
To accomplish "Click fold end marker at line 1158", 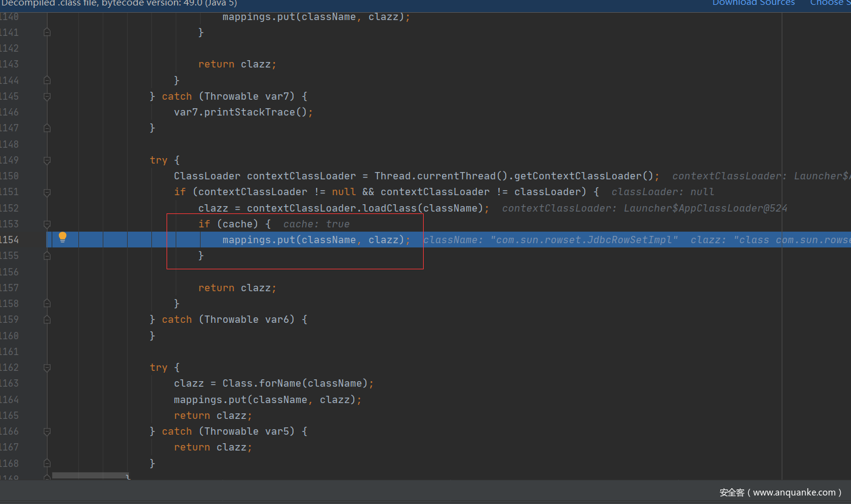I will pyautogui.click(x=47, y=303).
